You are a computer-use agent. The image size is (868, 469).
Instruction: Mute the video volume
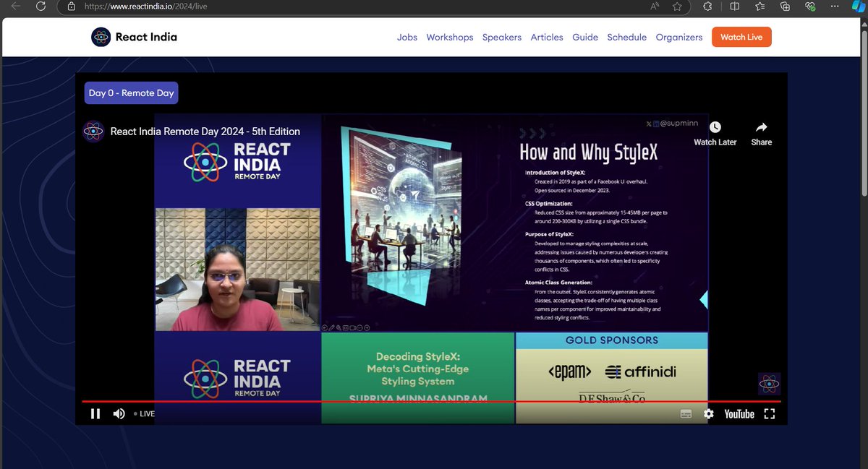click(x=119, y=414)
